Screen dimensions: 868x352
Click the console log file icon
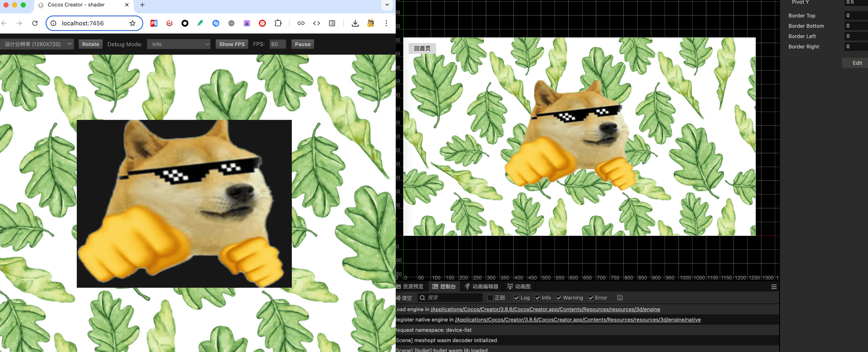tap(620, 298)
